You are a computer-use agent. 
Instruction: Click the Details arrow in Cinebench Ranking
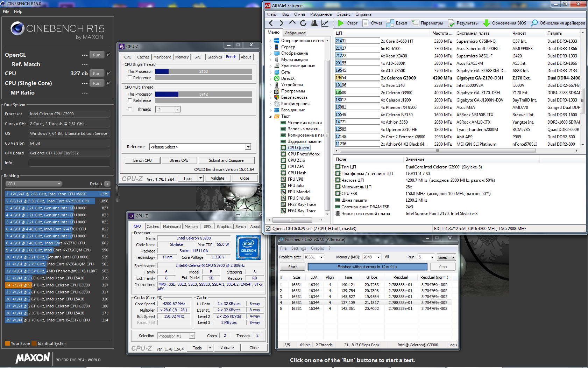pos(107,184)
